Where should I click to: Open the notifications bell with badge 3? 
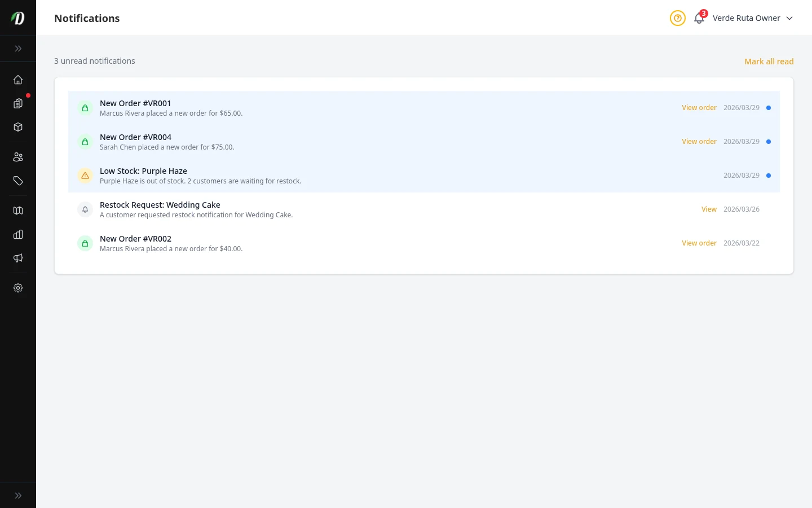(x=699, y=18)
